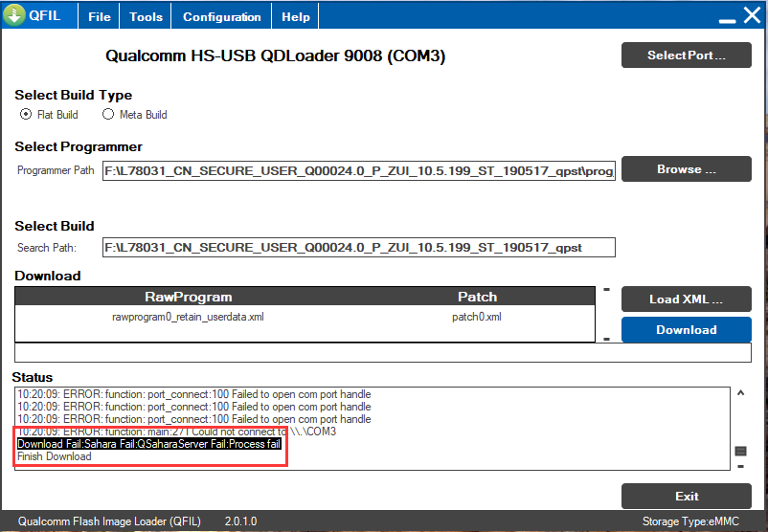This screenshot has height=532, width=768.
Task: Click inside the Search Path field
Action: point(358,247)
